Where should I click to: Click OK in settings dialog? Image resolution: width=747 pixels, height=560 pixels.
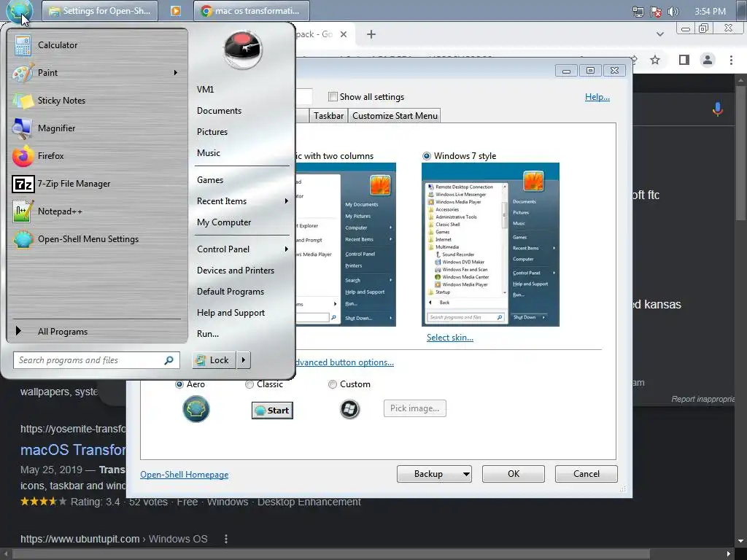click(513, 474)
